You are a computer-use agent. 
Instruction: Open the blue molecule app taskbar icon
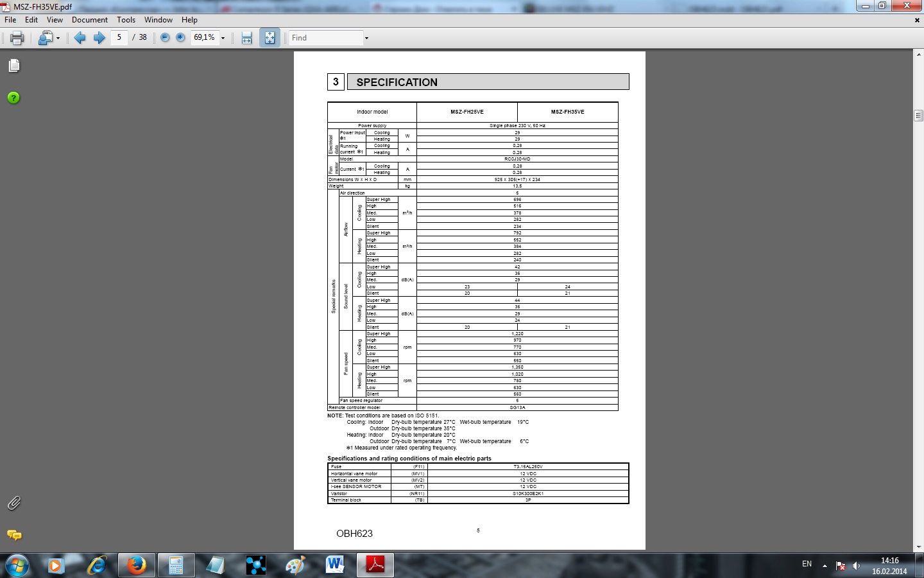(255, 566)
